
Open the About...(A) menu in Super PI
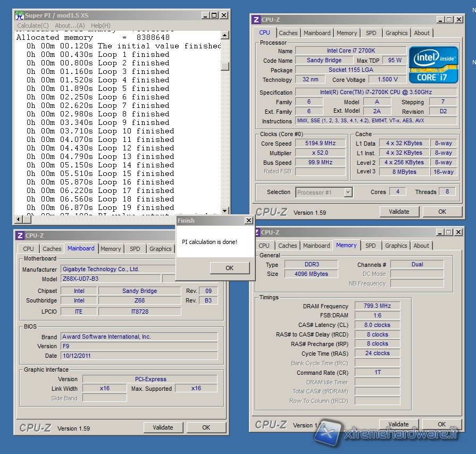point(70,26)
